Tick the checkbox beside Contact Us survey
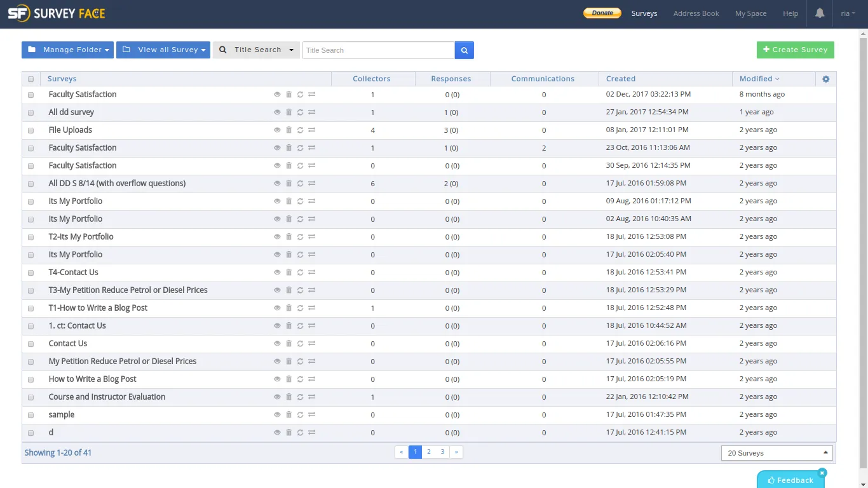Viewport: 868px width, 488px height. tap(31, 343)
